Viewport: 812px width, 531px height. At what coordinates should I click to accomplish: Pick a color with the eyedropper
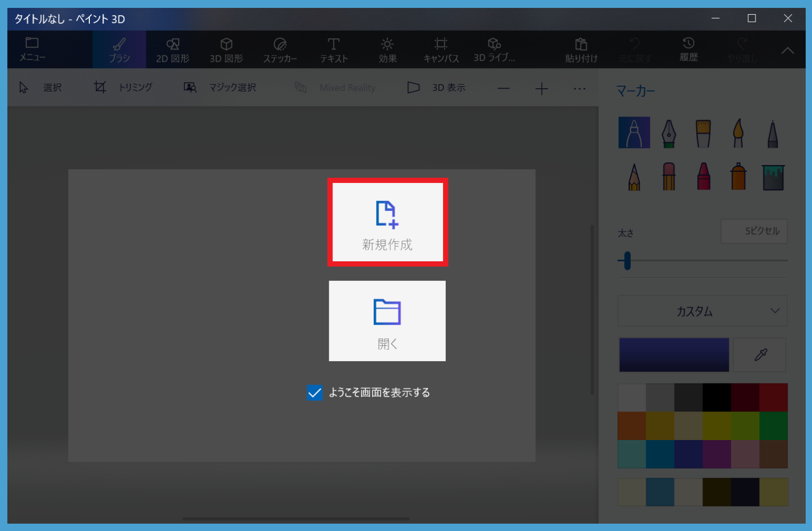coord(760,354)
